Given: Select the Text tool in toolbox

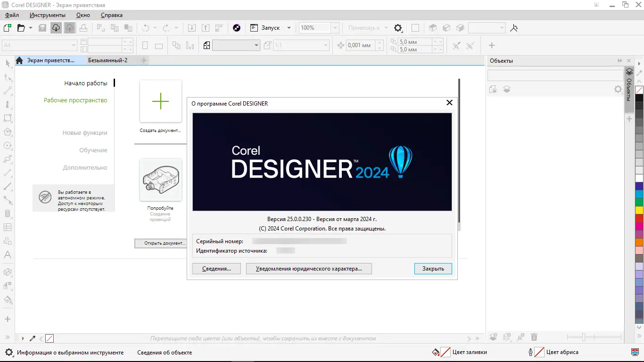Looking at the screenshot, I should click(x=8, y=255).
